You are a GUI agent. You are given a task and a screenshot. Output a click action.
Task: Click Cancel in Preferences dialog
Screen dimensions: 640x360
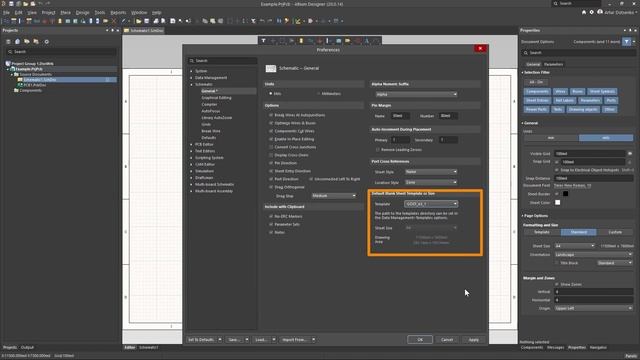(447, 340)
